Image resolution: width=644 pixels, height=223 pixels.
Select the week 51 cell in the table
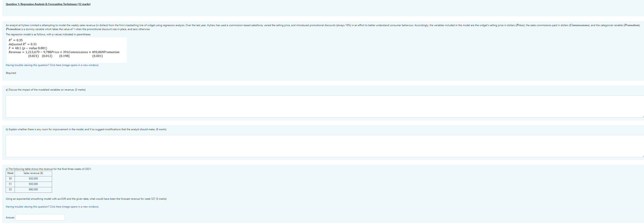[x=10, y=184]
